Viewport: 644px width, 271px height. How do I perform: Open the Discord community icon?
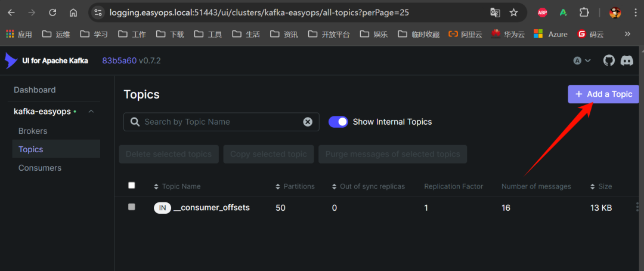point(627,61)
